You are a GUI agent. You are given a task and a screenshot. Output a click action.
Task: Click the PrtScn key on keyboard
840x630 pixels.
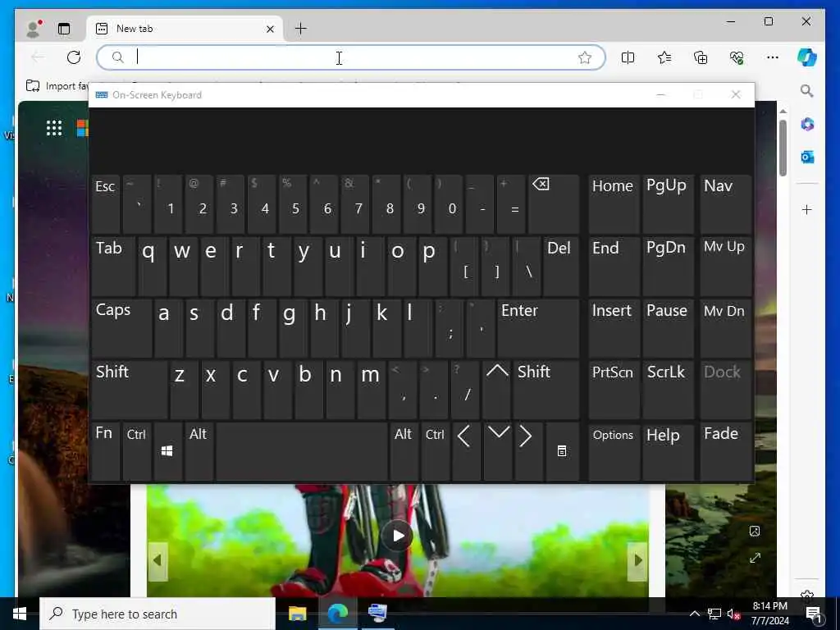(x=614, y=390)
